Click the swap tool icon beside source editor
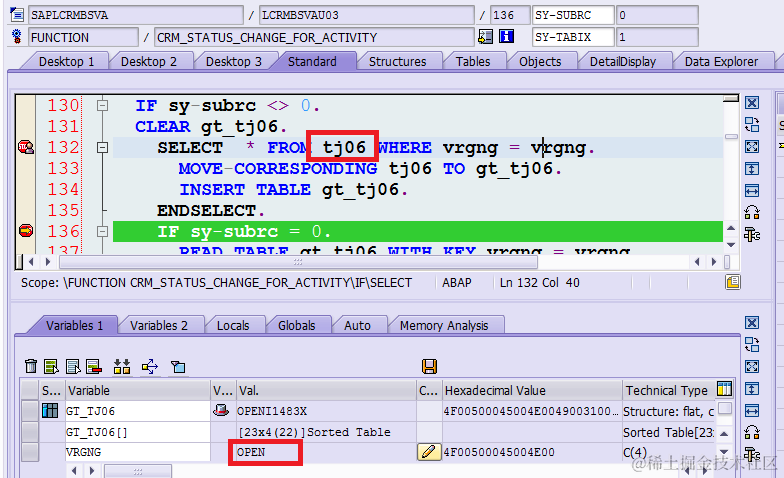Image resolution: width=784 pixels, height=478 pixels. point(752,124)
